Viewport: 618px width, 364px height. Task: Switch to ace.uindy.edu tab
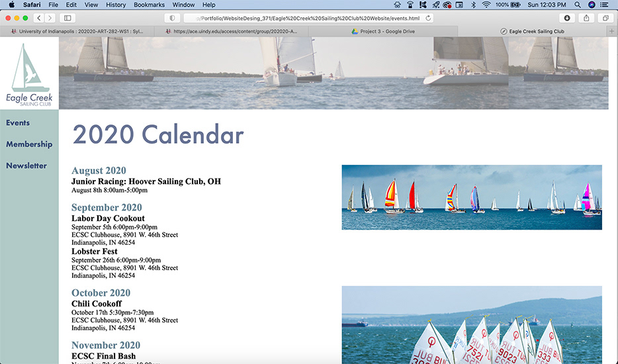(x=232, y=31)
